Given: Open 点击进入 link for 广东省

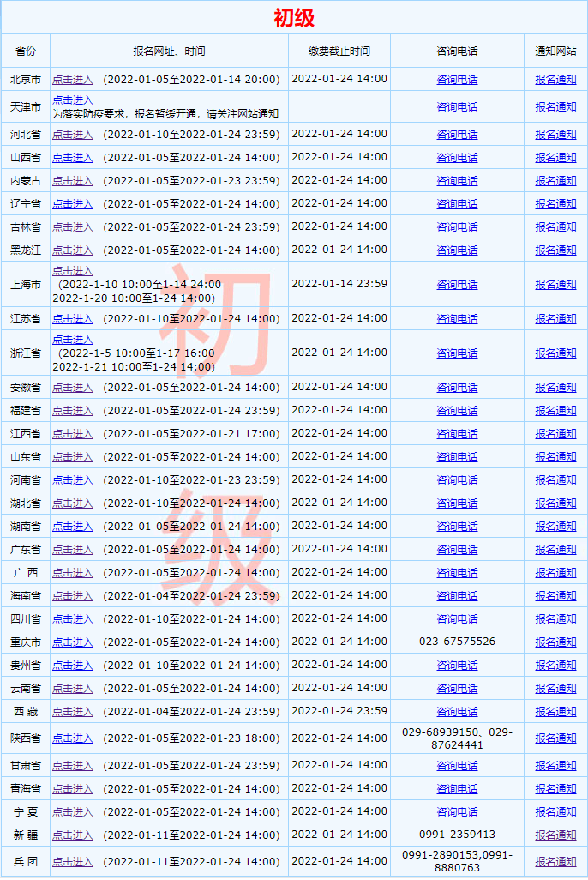Looking at the screenshot, I should point(72,550).
